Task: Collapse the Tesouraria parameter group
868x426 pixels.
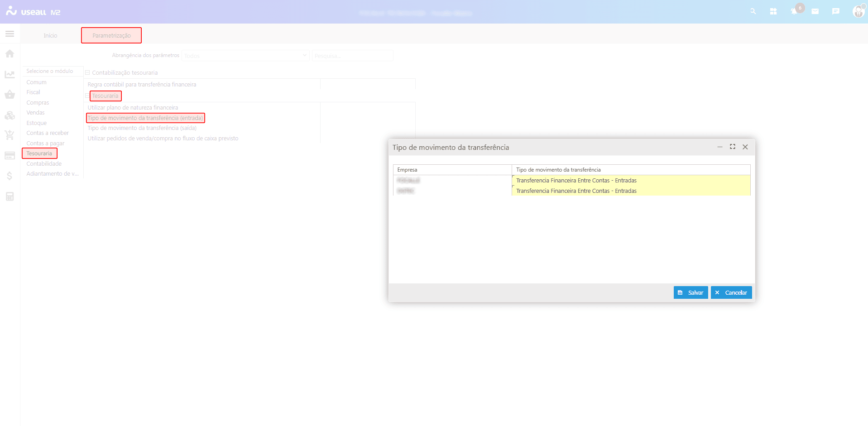Action: coord(87,96)
